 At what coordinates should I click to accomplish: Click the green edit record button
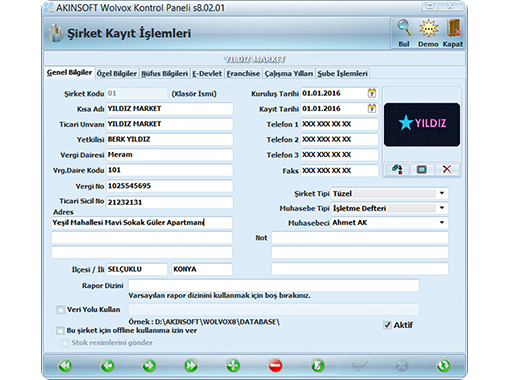coord(317,366)
